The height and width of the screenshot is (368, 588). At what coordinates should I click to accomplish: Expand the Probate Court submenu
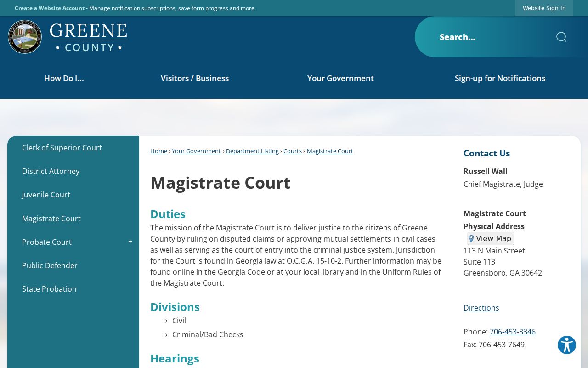[130, 241]
